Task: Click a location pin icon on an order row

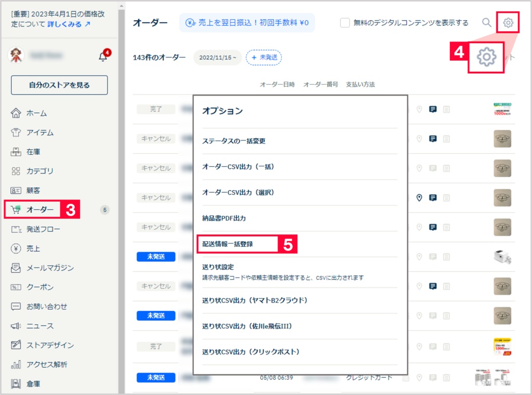Action: [420, 197]
